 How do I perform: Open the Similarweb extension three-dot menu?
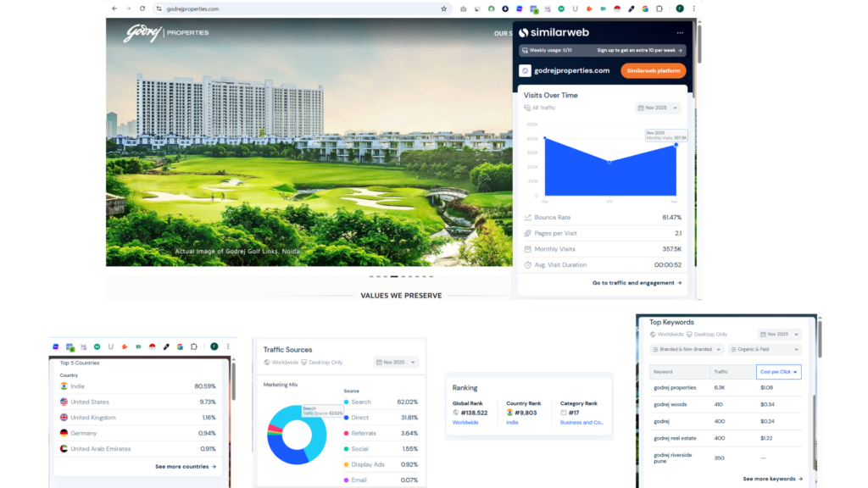(680, 32)
